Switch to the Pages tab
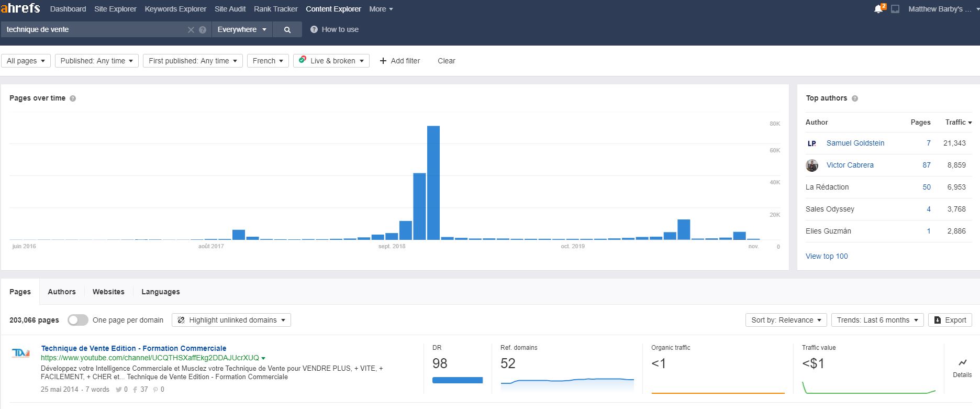Screen dimensions: 980x409 (x=20, y=292)
